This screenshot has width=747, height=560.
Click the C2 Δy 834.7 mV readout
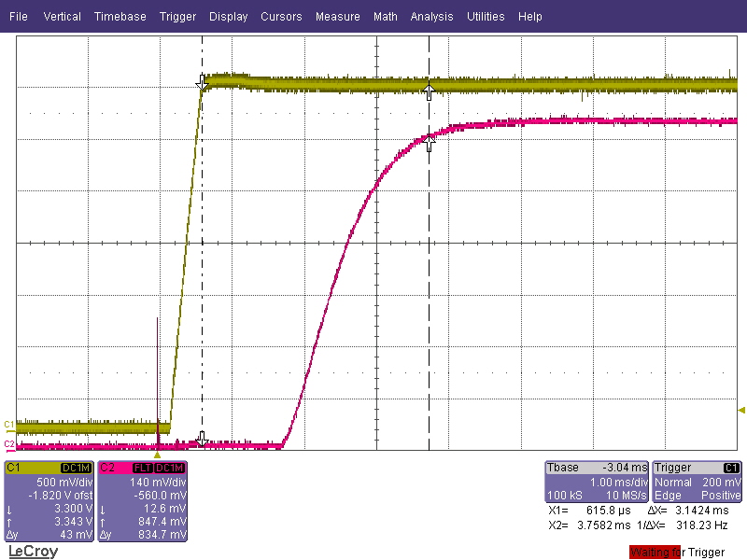143,535
